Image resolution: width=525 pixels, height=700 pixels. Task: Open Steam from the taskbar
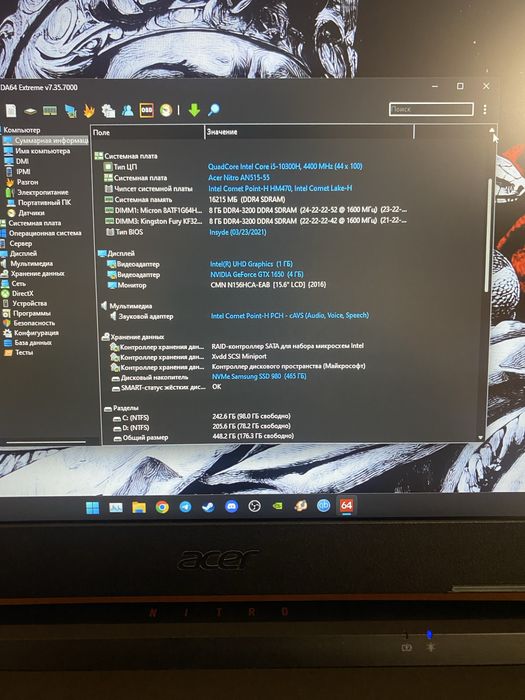coord(208,507)
